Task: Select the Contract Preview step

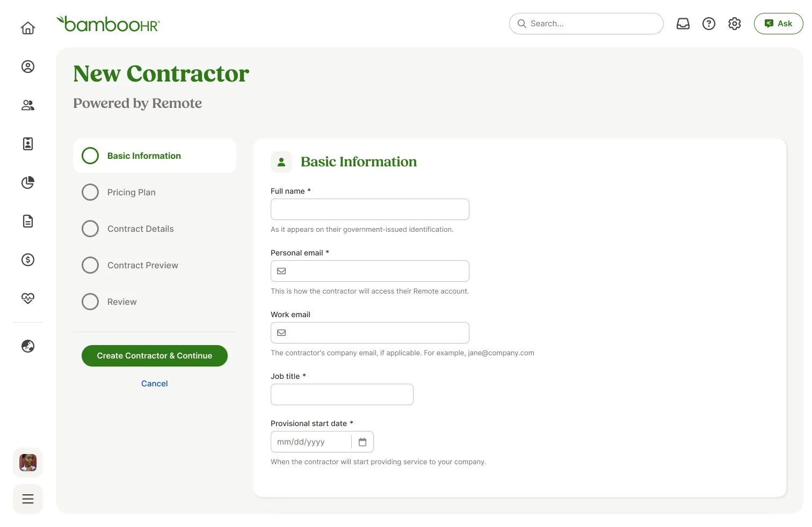Action: click(x=155, y=265)
